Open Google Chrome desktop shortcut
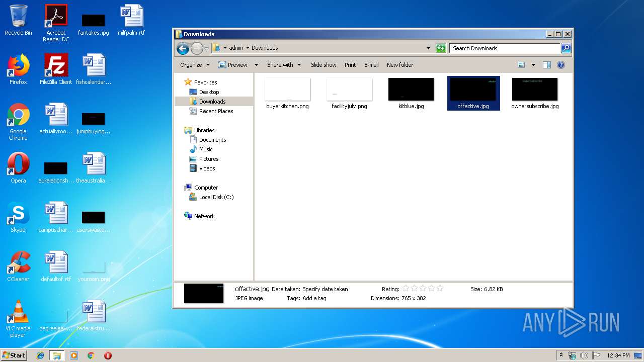Viewport: 644px width, 362px height. coord(18,122)
